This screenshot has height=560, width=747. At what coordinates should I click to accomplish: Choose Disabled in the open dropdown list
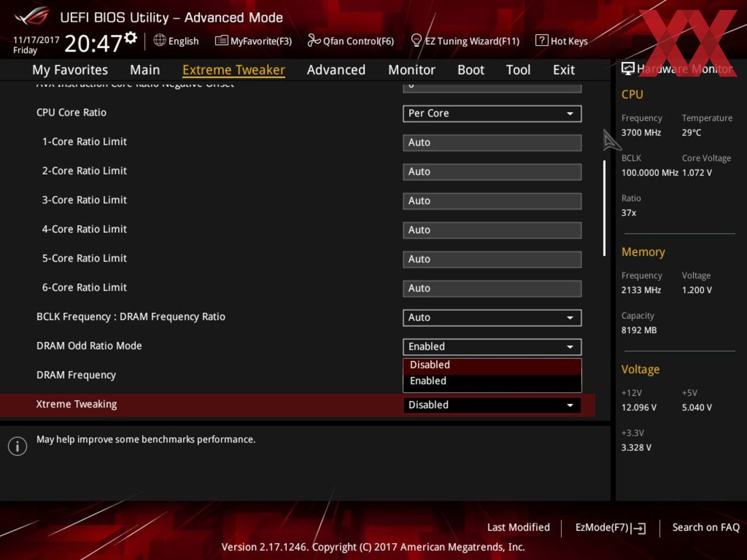click(x=492, y=365)
